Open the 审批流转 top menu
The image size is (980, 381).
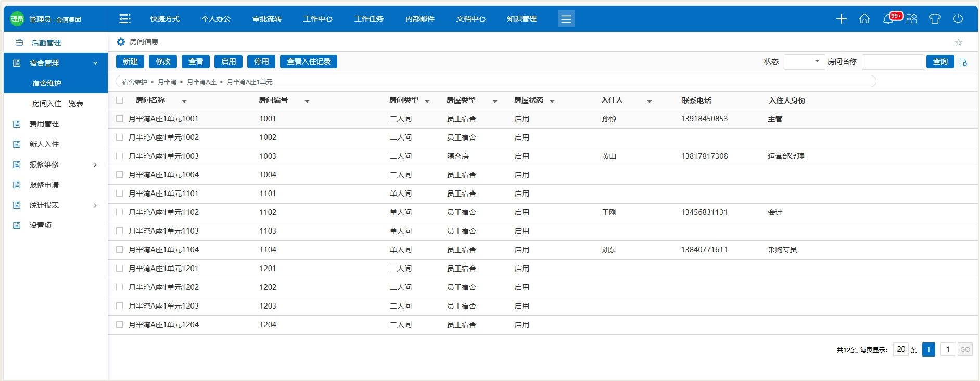[x=266, y=19]
